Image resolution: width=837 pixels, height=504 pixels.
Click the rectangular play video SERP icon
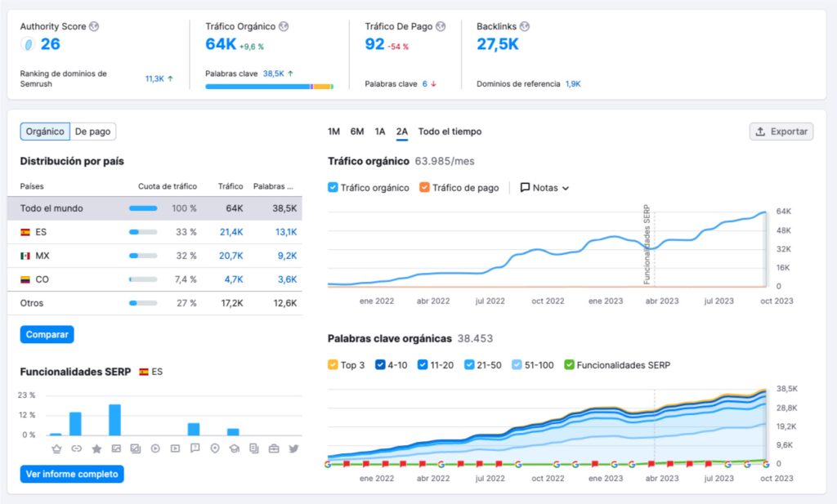(175, 449)
